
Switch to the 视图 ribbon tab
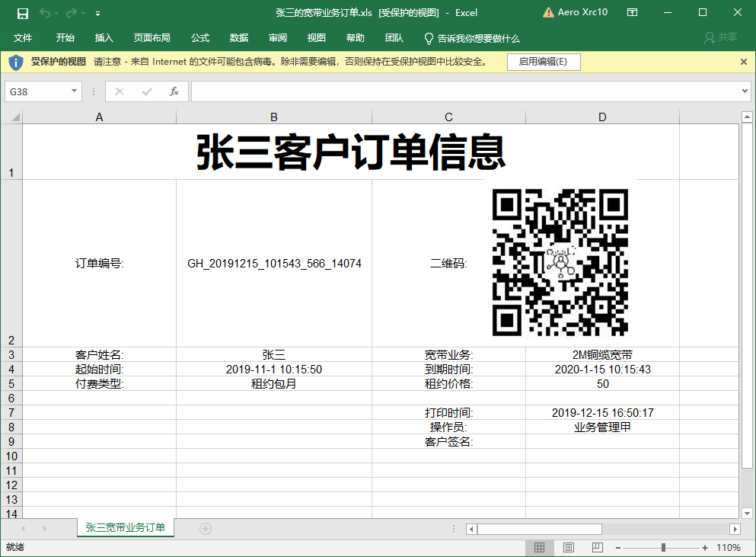pos(316,38)
